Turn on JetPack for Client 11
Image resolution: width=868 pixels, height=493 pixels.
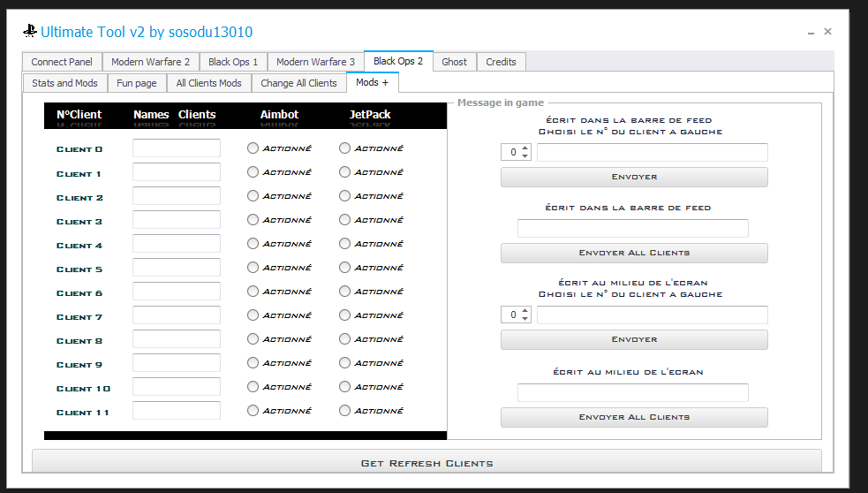pos(345,410)
